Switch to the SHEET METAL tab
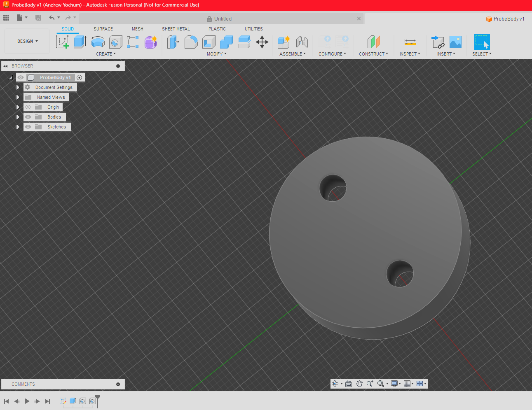Viewport: 532px width, 410px height. tap(176, 29)
